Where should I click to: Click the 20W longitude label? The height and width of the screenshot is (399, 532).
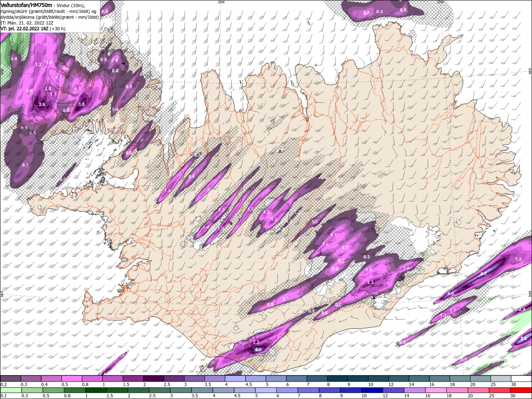pos(221,2)
